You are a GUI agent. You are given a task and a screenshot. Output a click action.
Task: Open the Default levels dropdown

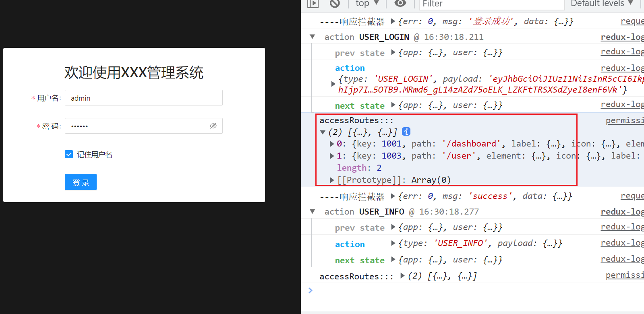(x=602, y=4)
